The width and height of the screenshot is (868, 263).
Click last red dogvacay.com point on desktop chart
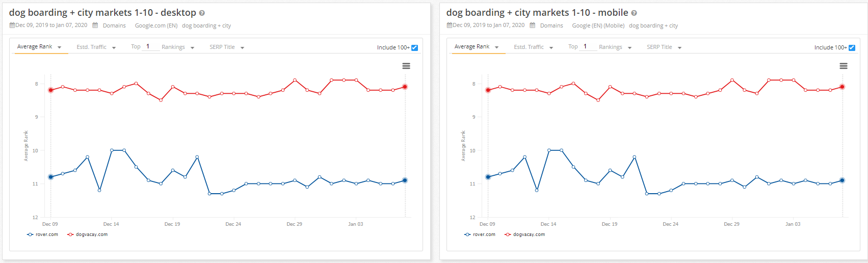point(405,87)
